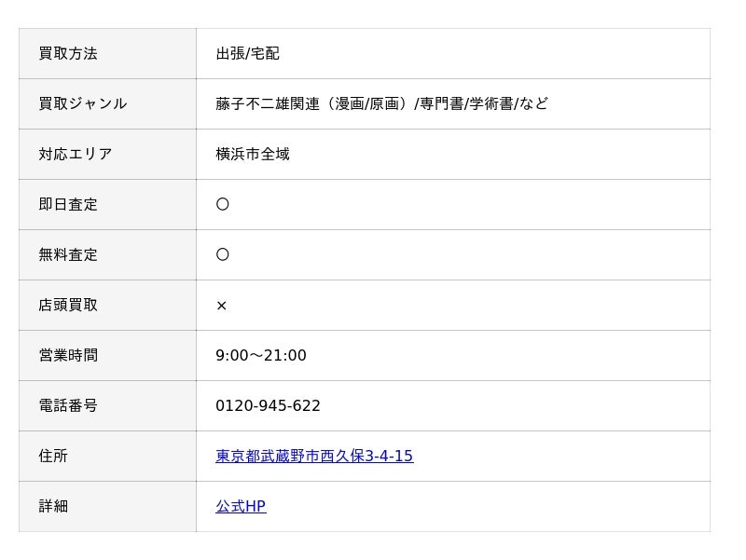The height and width of the screenshot is (560, 746).
Task: Click the 横浜市全域 area text
Action: pos(253,154)
